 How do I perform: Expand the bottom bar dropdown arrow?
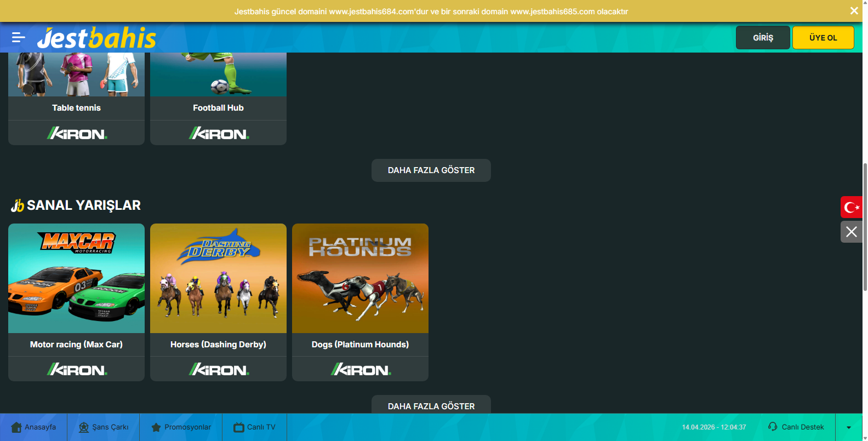(x=849, y=427)
